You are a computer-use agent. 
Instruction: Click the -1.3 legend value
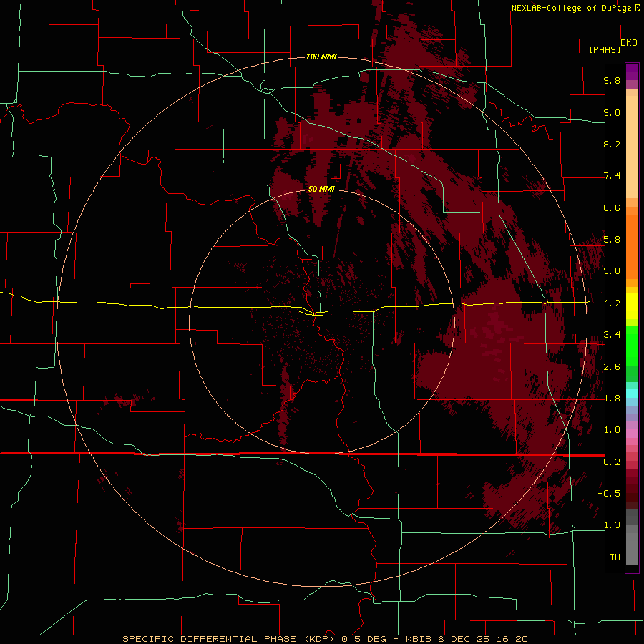tap(609, 525)
